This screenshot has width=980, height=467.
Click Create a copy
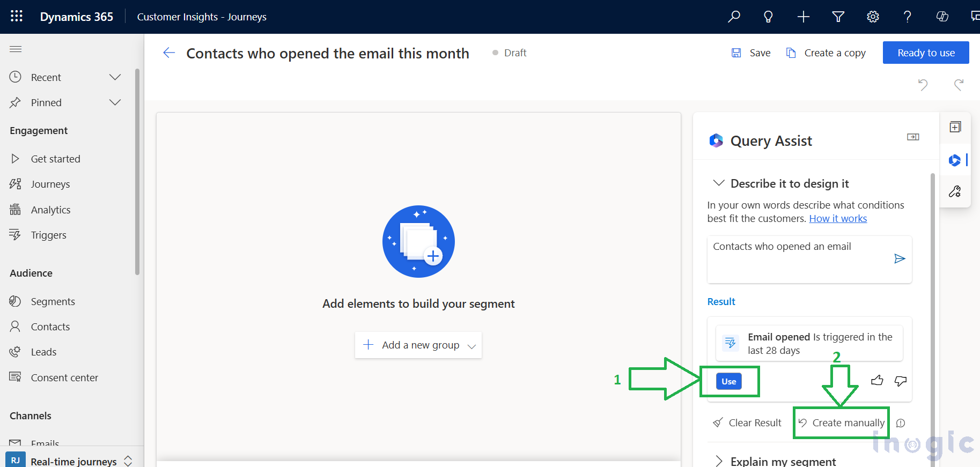tap(826, 53)
